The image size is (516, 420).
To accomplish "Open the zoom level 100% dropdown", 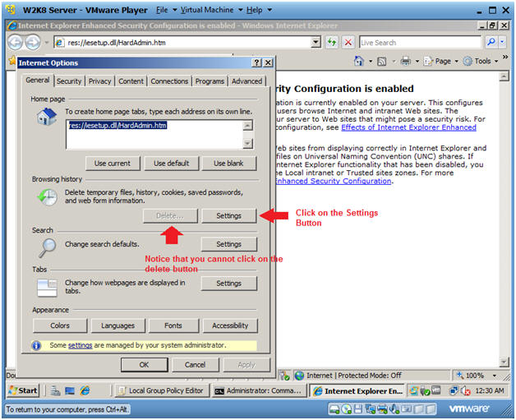I will tap(495, 376).
